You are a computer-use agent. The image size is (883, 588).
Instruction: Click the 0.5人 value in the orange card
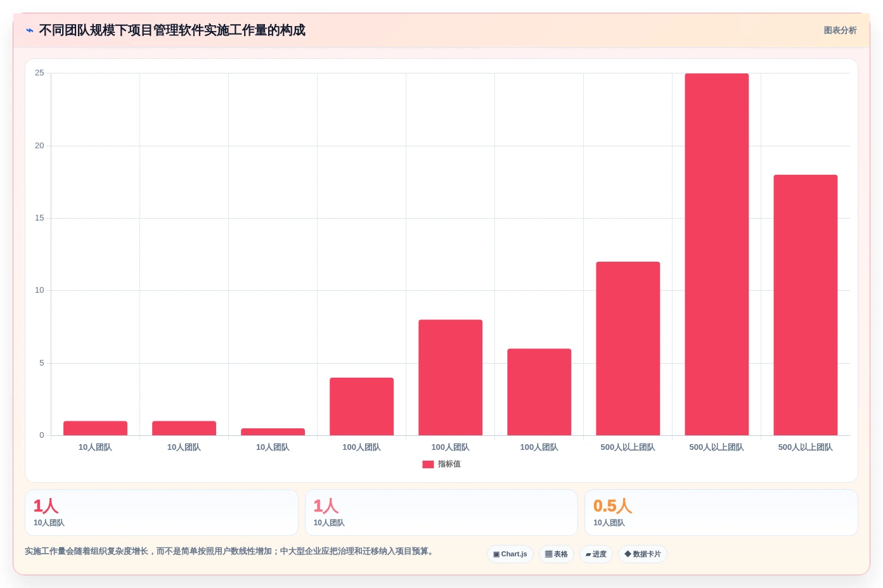click(612, 506)
